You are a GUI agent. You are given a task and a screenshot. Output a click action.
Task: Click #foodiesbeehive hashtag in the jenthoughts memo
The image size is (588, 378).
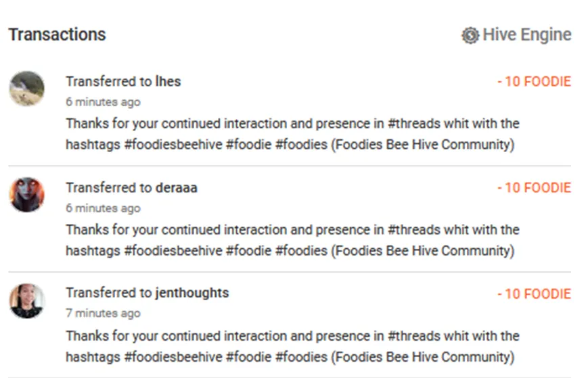[x=173, y=357]
